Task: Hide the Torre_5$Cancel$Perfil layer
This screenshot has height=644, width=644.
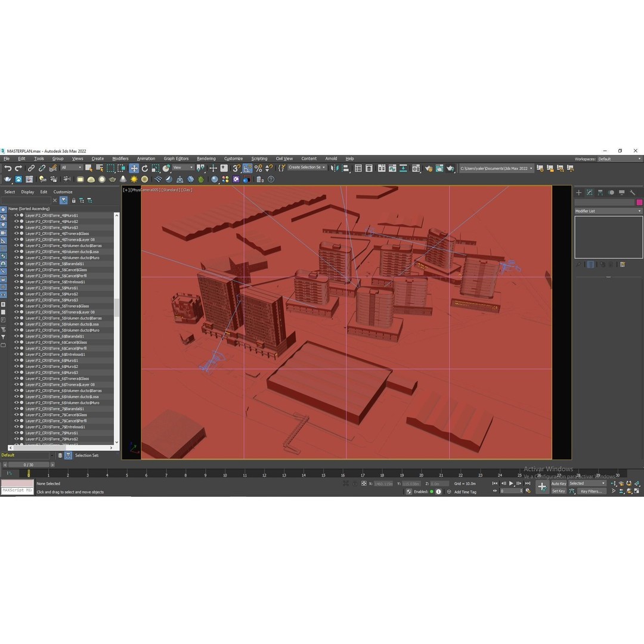Action: pos(17,275)
